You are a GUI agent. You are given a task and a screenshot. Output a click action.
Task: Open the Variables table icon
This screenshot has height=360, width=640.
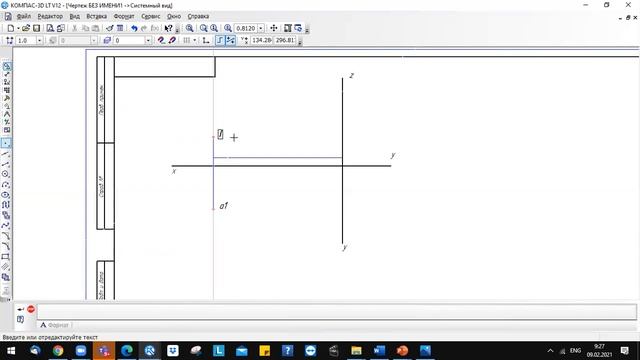coord(120,28)
